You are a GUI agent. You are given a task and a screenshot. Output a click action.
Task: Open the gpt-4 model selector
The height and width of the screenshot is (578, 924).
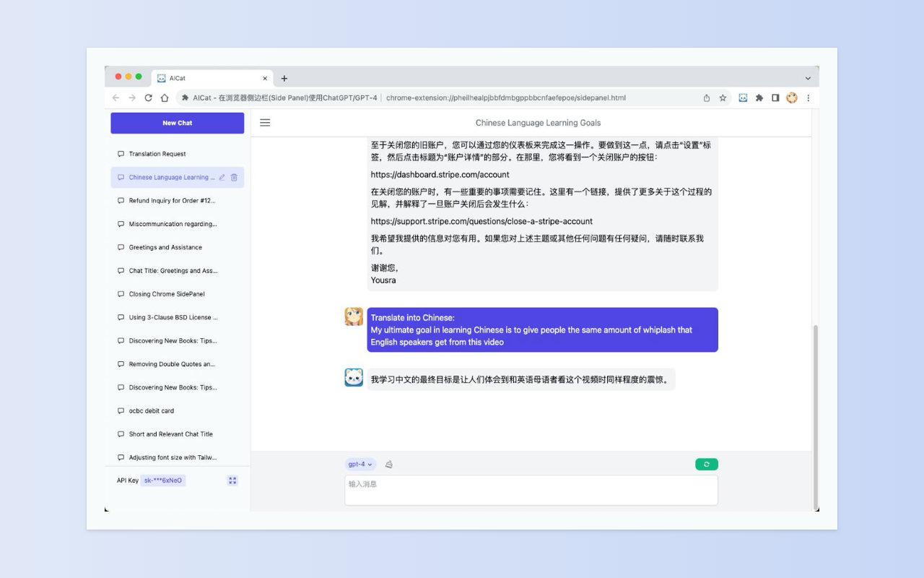tap(359, 464)
